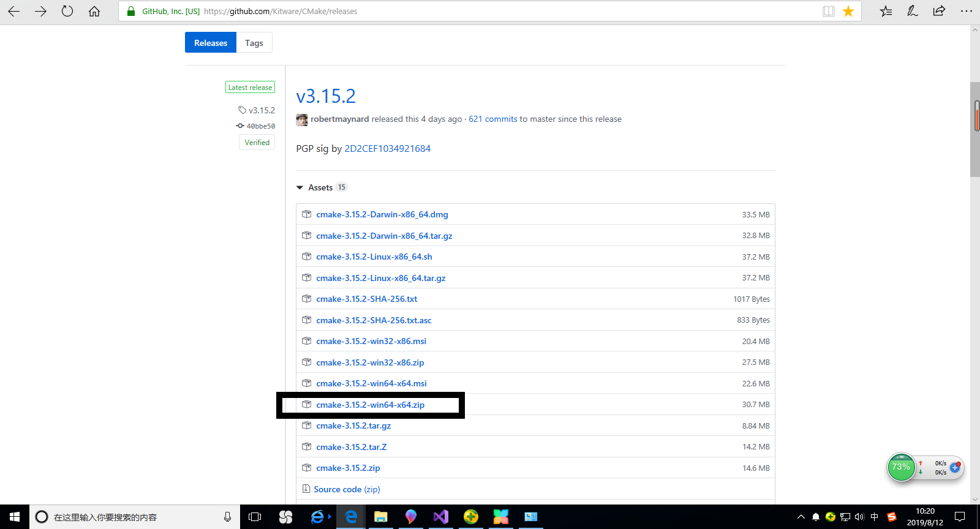Image resolution: width=980 pixels, height=529 pixels.
Task: Click the Sogou input tray icon
Action: pyautogui.click(x=892, y=517)
